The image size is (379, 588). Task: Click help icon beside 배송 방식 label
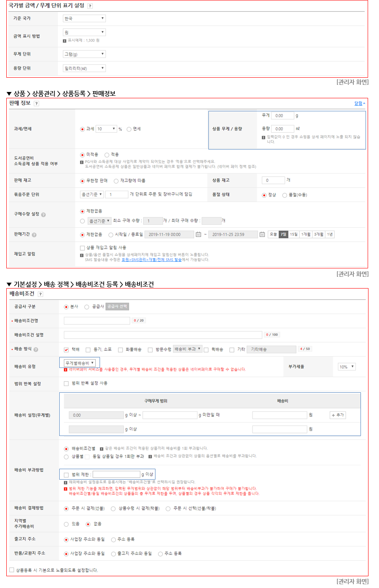click(36, 349)
